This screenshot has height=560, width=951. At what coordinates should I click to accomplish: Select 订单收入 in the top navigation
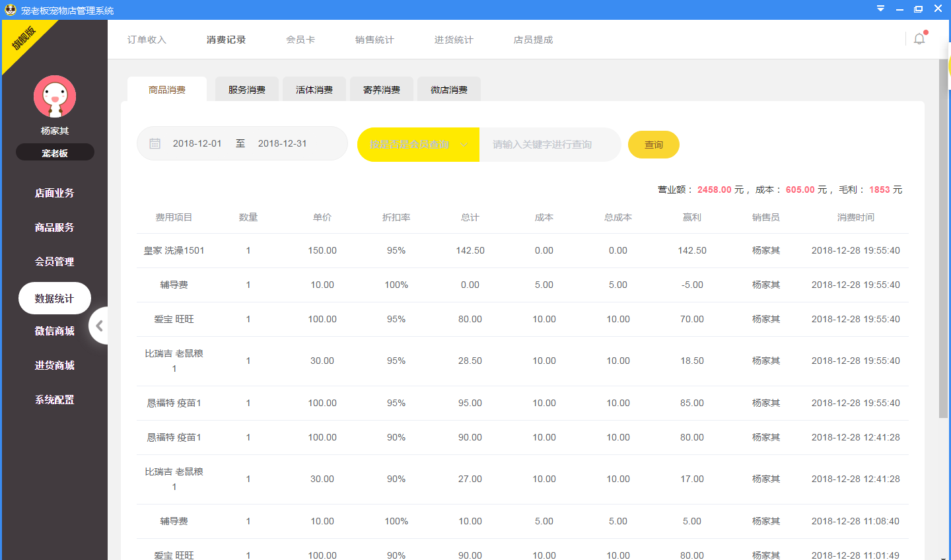point(147,40)
